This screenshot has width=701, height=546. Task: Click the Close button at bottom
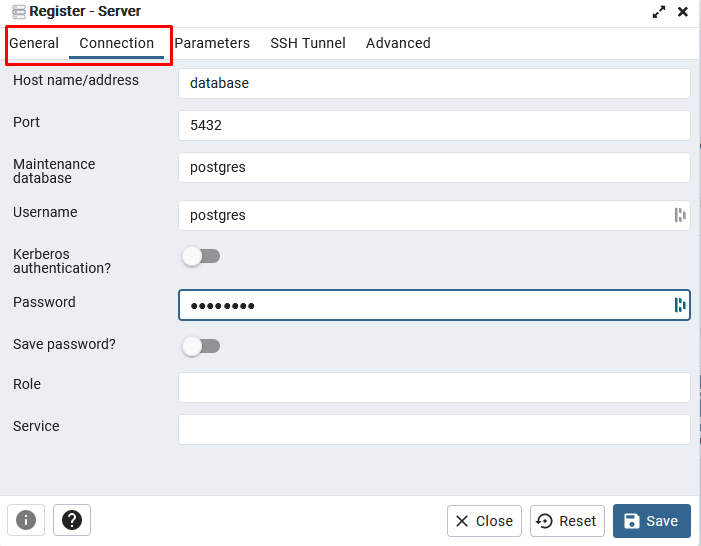[484, 521]
